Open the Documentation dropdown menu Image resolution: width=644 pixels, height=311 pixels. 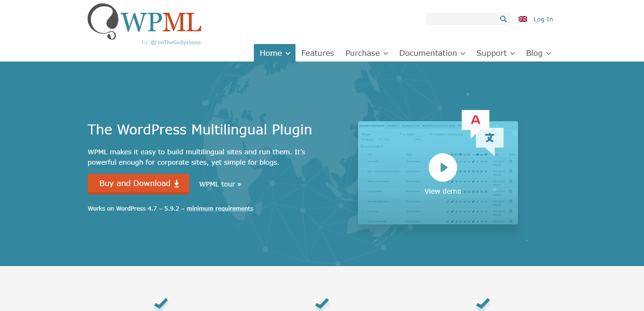tap(432, 53)
